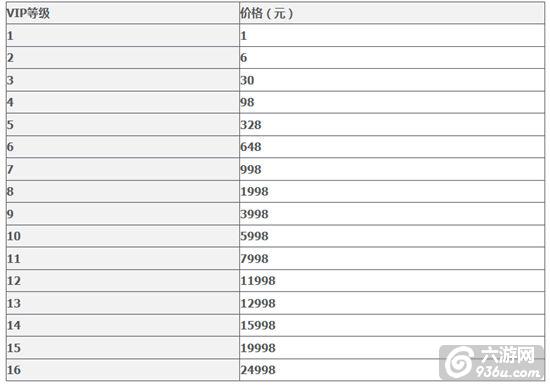Click the VIP level 10 cell
Viewport: 550px width, 386px height.
123,236
